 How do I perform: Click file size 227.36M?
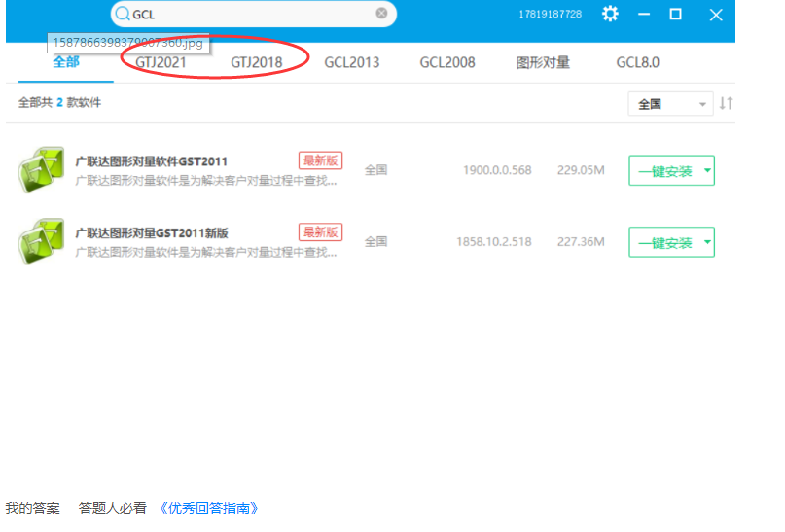coord(581,242)
